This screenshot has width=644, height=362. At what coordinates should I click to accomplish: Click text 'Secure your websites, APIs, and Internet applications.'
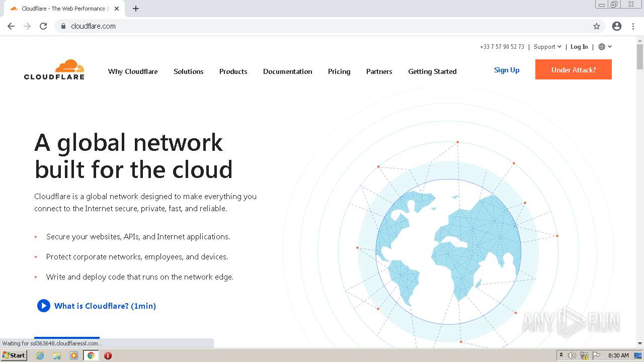click(138, 236)
